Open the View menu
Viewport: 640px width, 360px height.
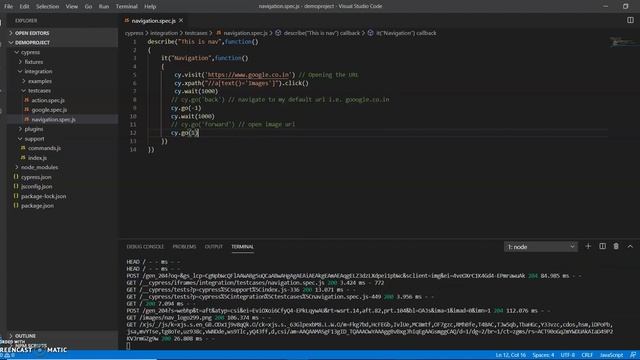point(72,7)
